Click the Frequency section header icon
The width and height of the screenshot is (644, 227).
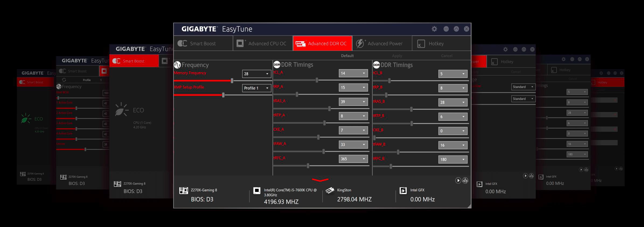click(x=177, y=65)
